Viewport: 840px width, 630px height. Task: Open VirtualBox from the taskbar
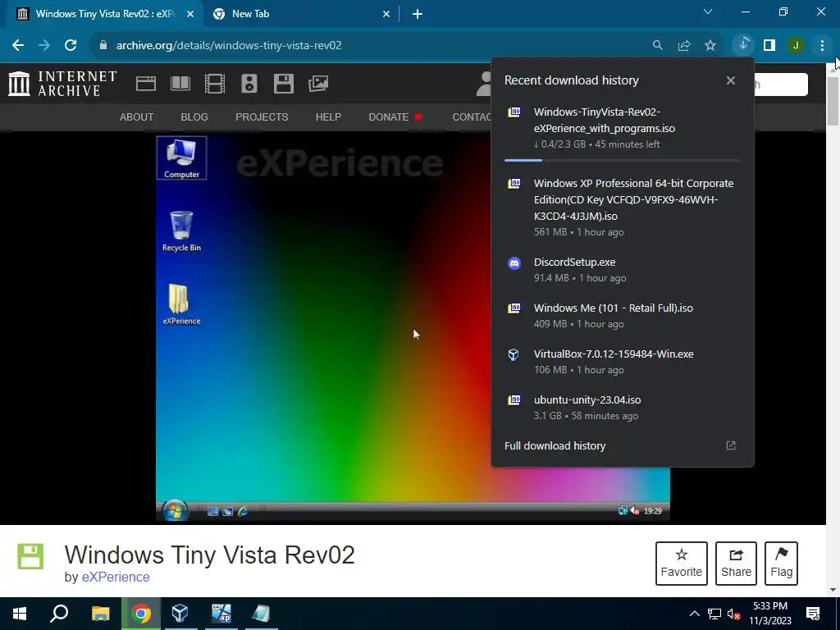coord(180,614)
